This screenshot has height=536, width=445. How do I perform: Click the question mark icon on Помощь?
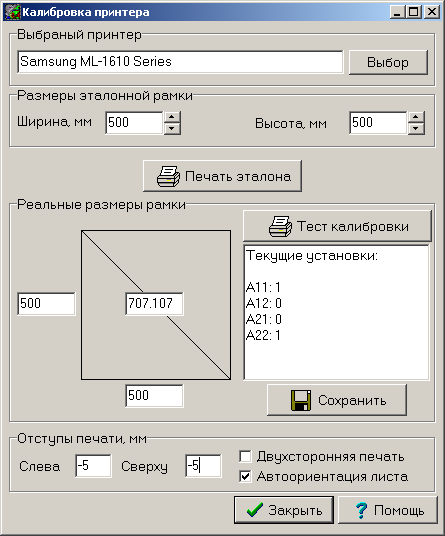[x=361, y=510]
